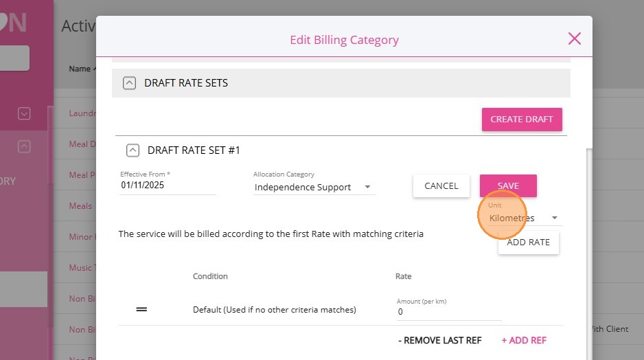Sort the list by Name column

[80, 69]
